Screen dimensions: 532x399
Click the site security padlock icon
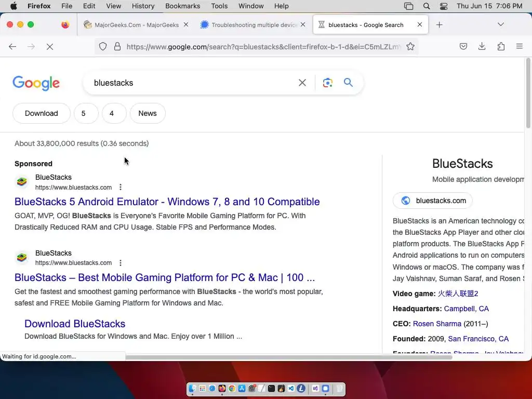tap(117, 46)
